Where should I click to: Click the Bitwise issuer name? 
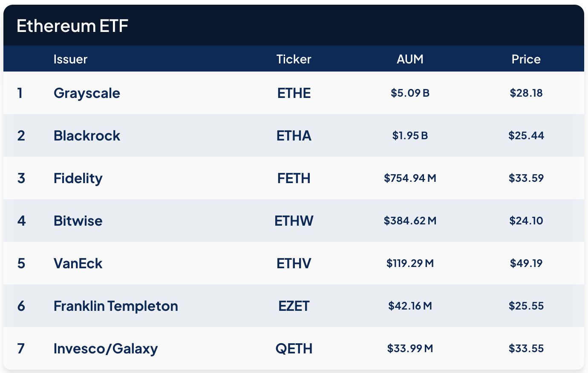pos(78,221)
